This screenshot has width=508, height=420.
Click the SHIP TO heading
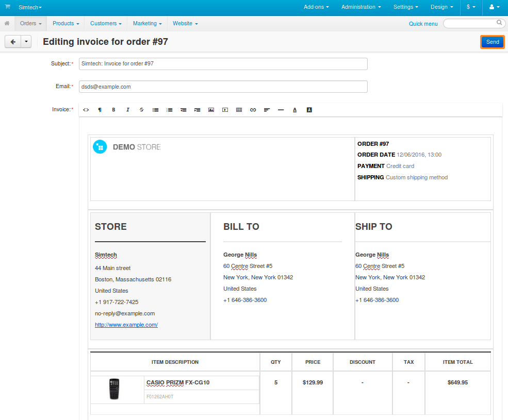point(373,227)
